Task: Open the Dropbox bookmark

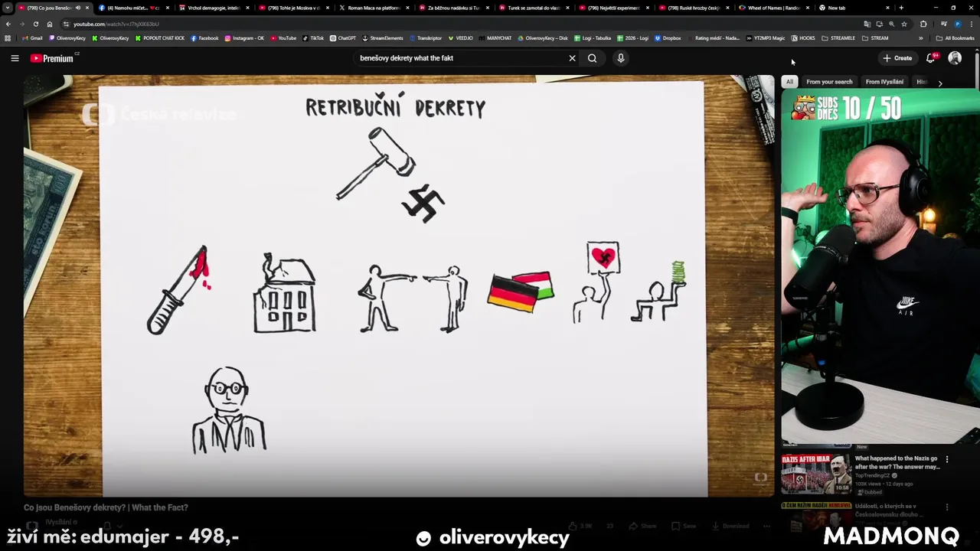Action: 668,37
